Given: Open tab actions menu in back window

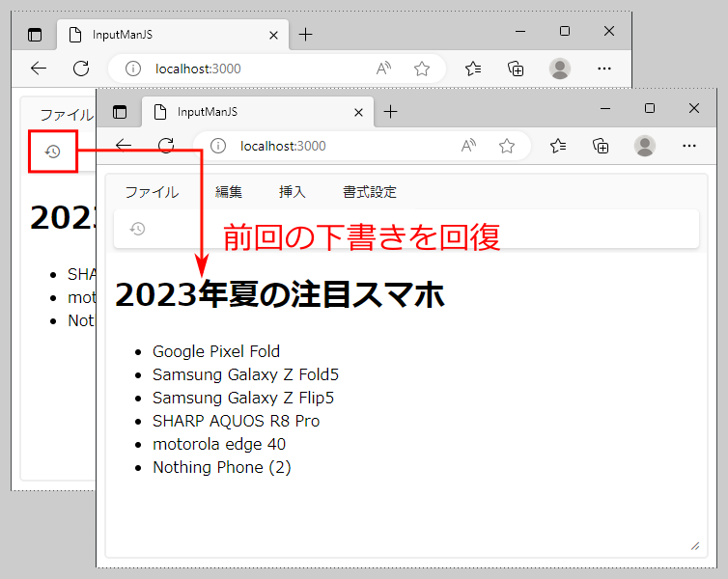Looking at the screenshot, I should (x=35, y=35).
